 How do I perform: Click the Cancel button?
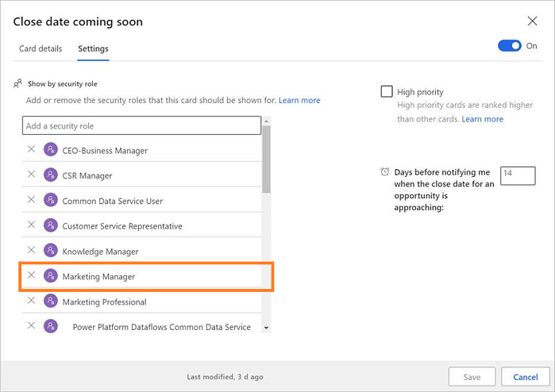tap(526, 377)
